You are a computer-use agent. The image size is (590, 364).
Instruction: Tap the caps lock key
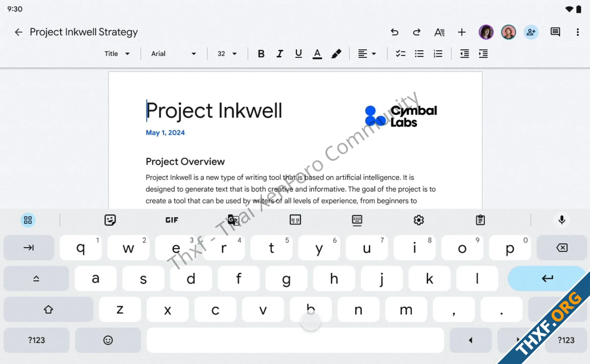[x=36, y=278]
